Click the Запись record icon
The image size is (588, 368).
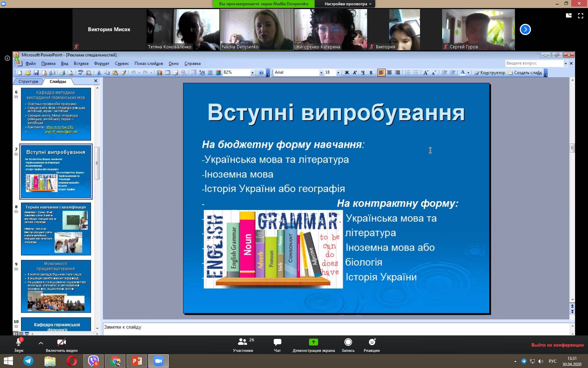pyautogui.click(x=348, y=342)
